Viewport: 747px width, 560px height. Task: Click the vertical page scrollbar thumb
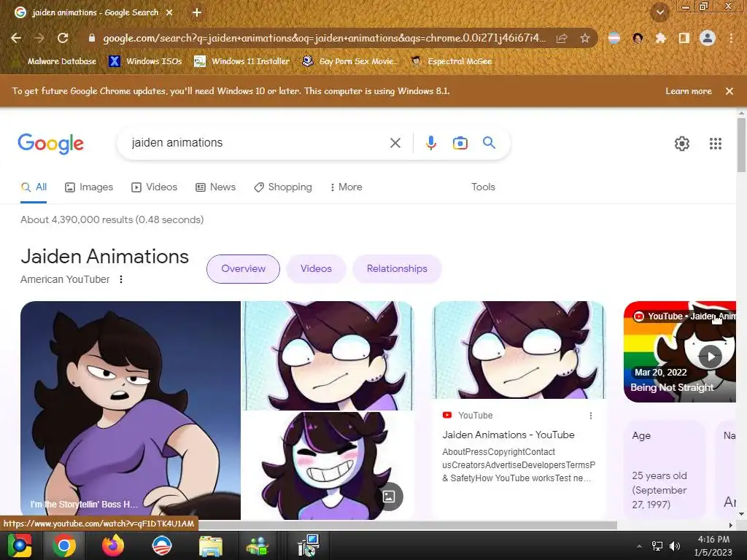pyautogui.click(x=741, y=145)
